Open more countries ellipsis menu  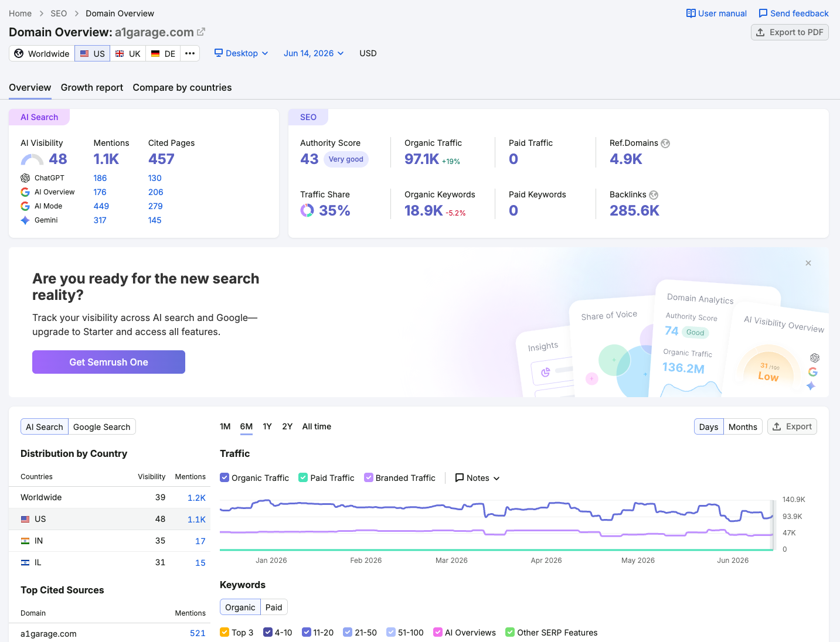(190, 53)
